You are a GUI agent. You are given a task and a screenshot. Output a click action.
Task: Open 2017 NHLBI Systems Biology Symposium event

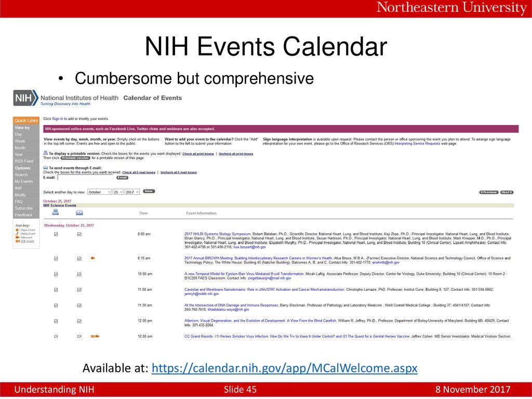(x=218, y=234)
